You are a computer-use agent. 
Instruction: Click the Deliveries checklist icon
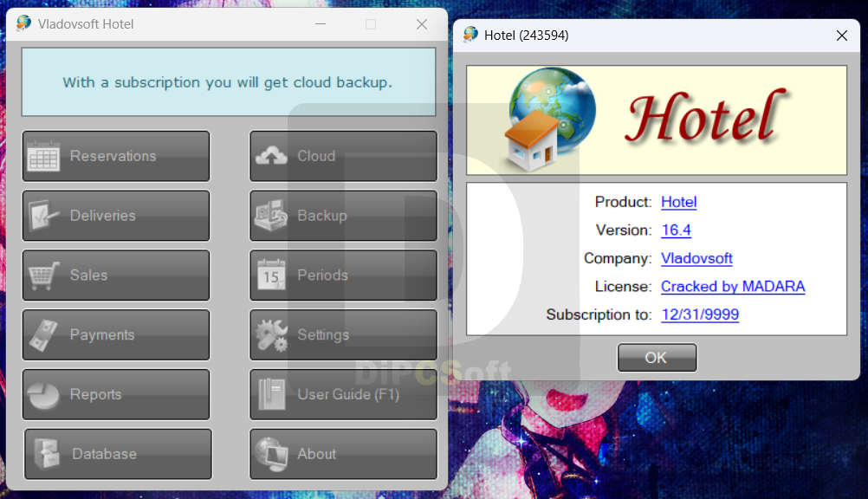tap(43, 216)
